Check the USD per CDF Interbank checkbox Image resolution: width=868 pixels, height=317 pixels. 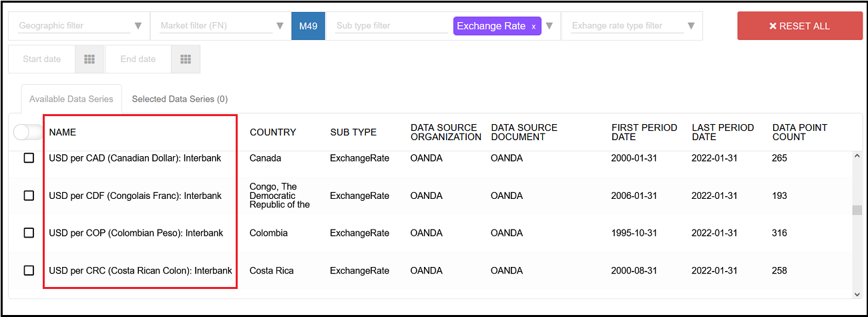point(29,196)
